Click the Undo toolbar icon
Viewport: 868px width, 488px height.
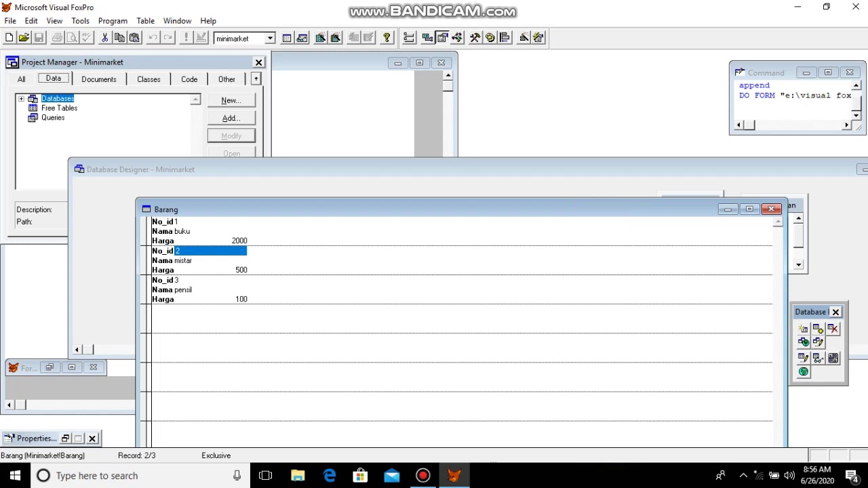(x=153, y=38)
